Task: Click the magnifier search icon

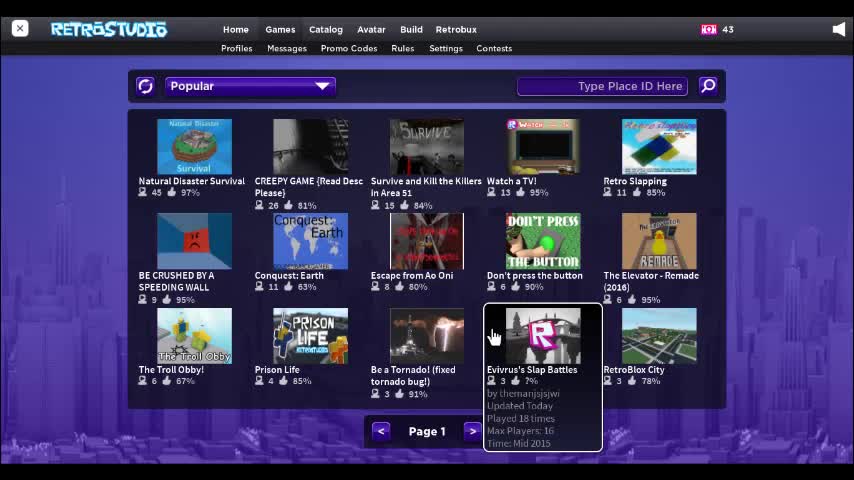Action: click(x=708, y=86)
